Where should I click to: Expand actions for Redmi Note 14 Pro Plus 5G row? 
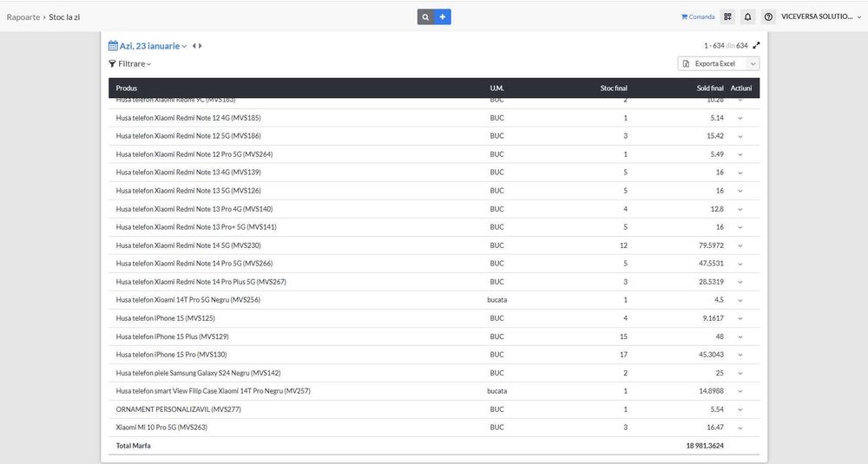(740, 283)
